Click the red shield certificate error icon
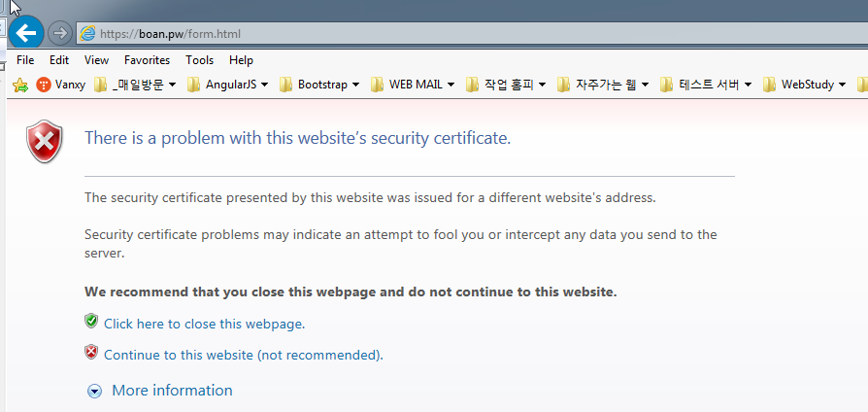 (x=45, y=143)
